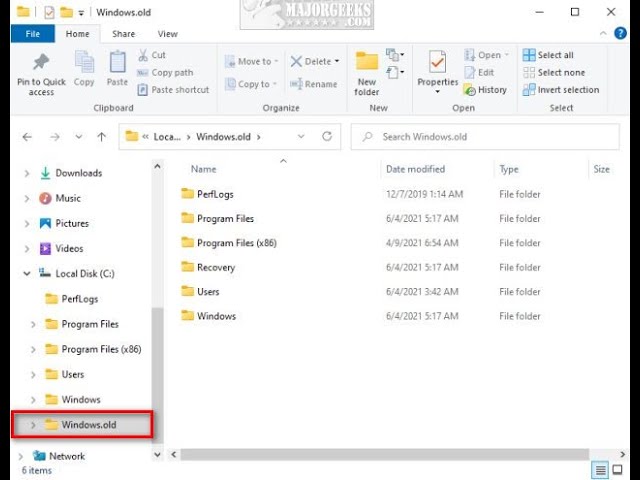
Task: Open the Easy access dropdown icon
Action: 395,73
